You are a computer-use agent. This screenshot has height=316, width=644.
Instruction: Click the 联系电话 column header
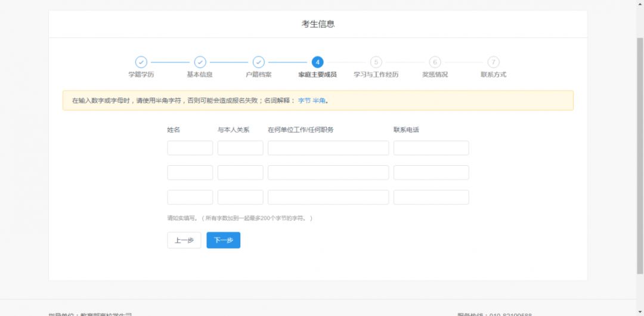pyautogui.click(x=406, y=130)
